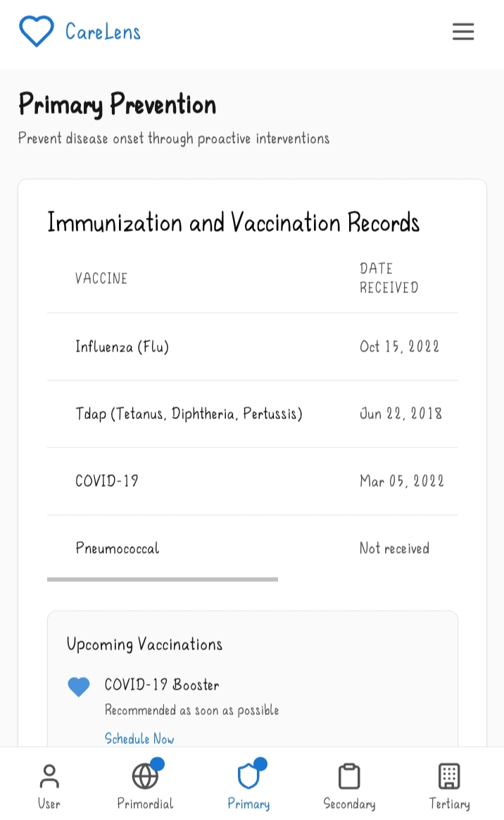Click the table's horizontal scrollbar

pos(163,579)
